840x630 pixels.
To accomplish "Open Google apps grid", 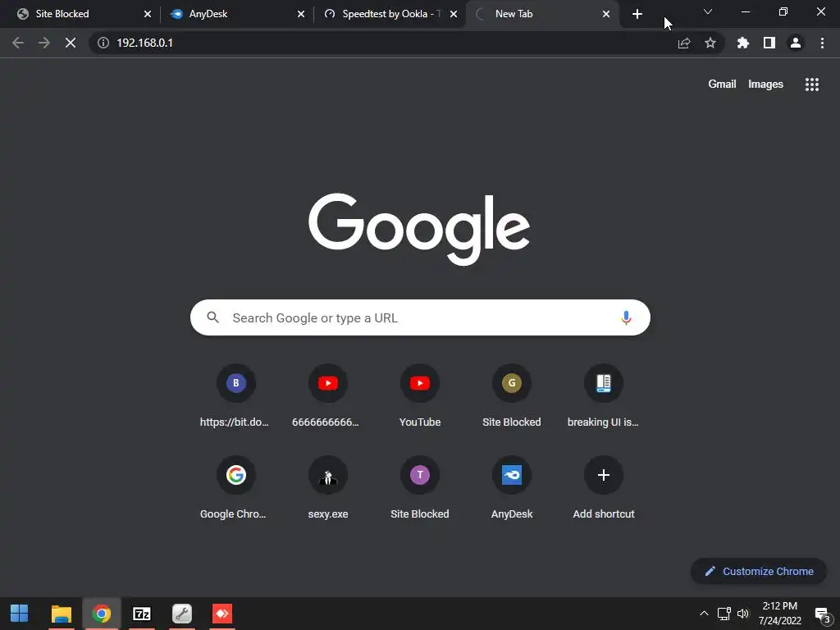I will (812, 84).
